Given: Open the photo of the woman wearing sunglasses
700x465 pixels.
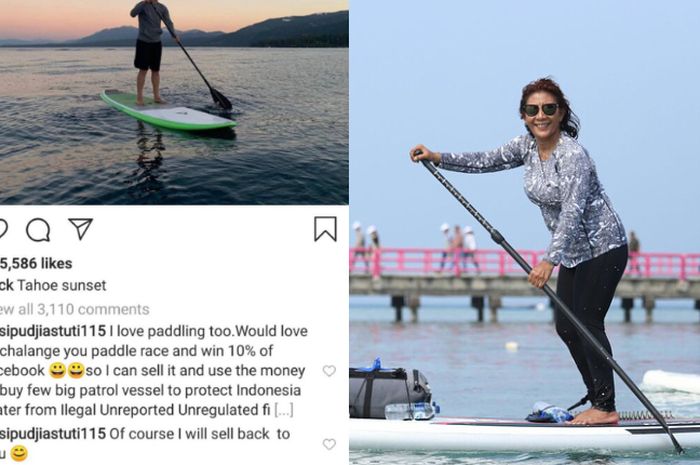Looking at the screenshot, I should 525,232.
